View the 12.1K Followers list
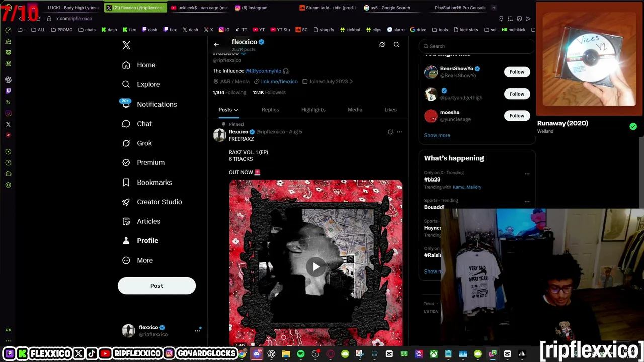The height and width of the screenshot is (362, 644). tap(269, 92)
